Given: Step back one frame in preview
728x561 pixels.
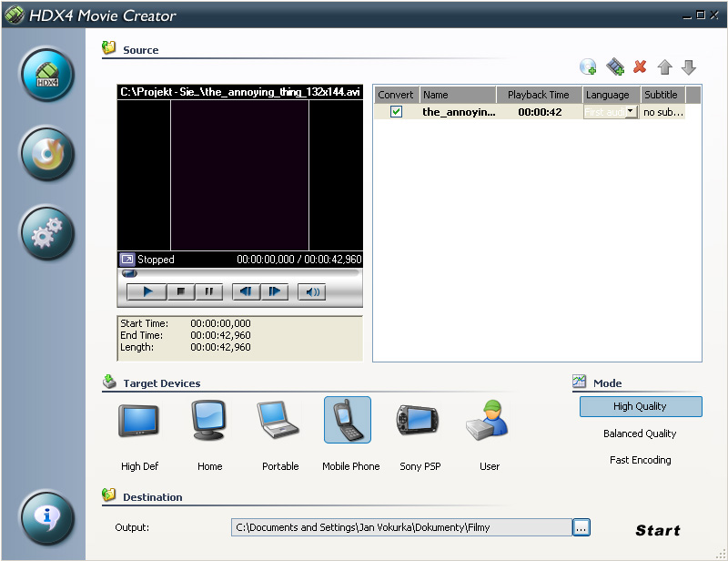Looking at the screenshot, I should (246, 292).
